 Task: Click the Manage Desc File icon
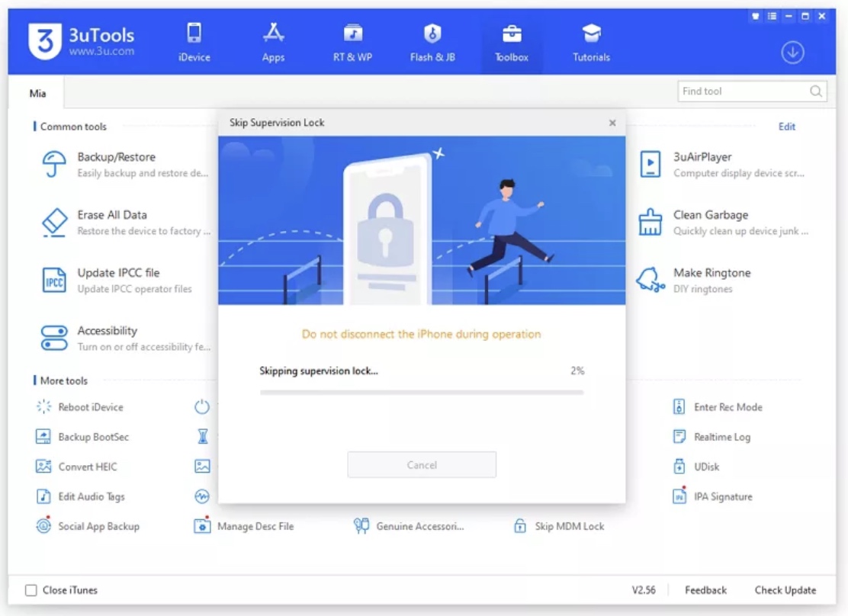click(x=202, y=526)
